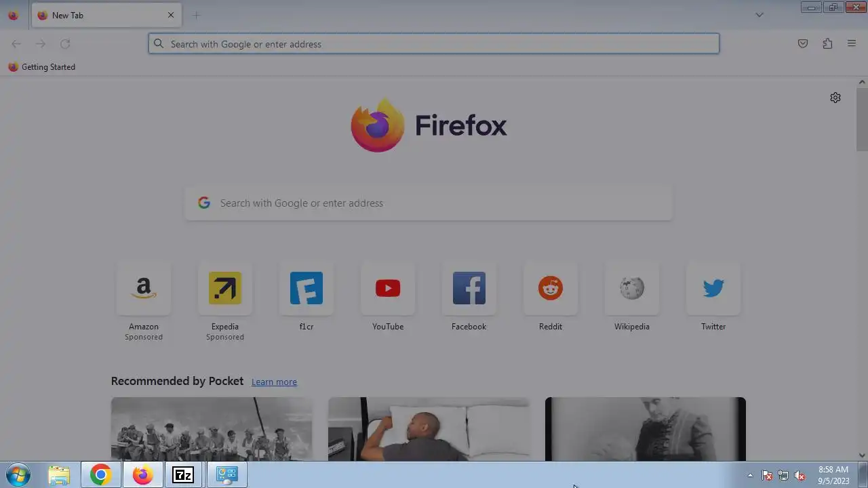Open the Pocket story with sleeping man
868x488 pixels.
(429, 429)
